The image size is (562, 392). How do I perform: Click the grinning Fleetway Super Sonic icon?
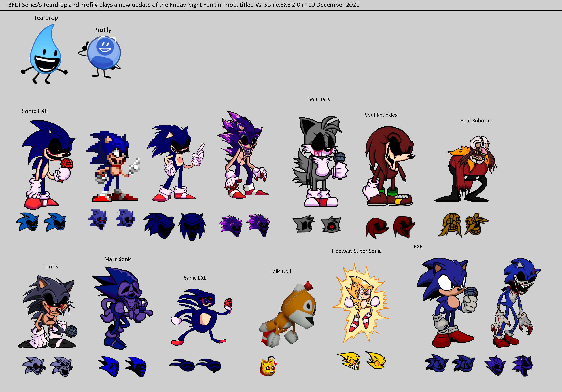click(349, 361)
